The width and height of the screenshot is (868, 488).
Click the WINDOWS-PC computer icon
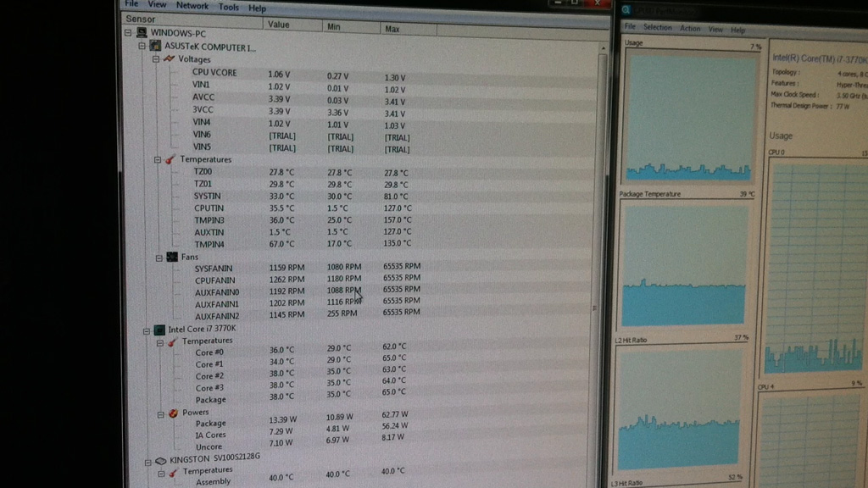[x=142, y=33]
